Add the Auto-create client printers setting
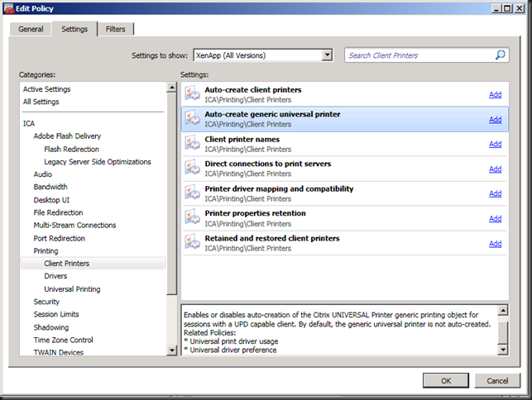The image size is (532, 400). [x=495, y=94]
